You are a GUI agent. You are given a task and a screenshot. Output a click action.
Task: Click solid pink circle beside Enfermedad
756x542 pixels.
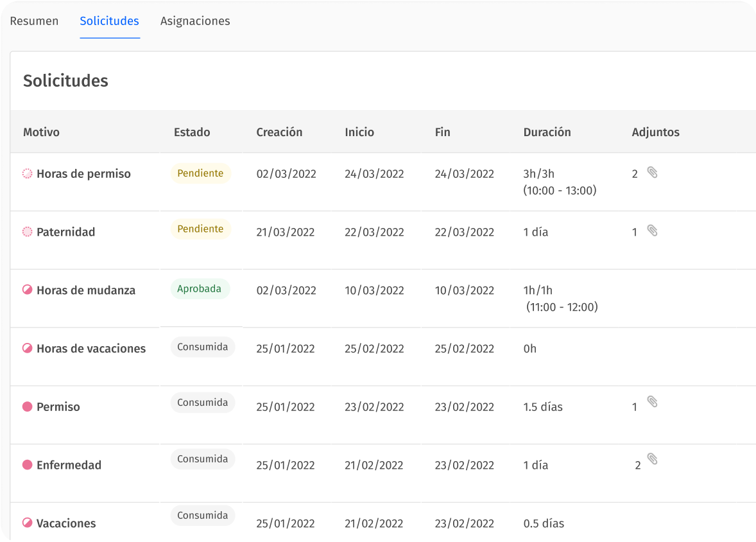pos(27,465)
